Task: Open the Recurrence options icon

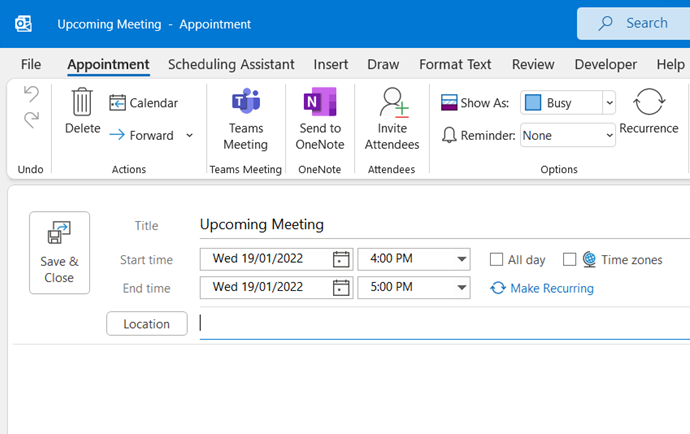Action: coord(649,102)
